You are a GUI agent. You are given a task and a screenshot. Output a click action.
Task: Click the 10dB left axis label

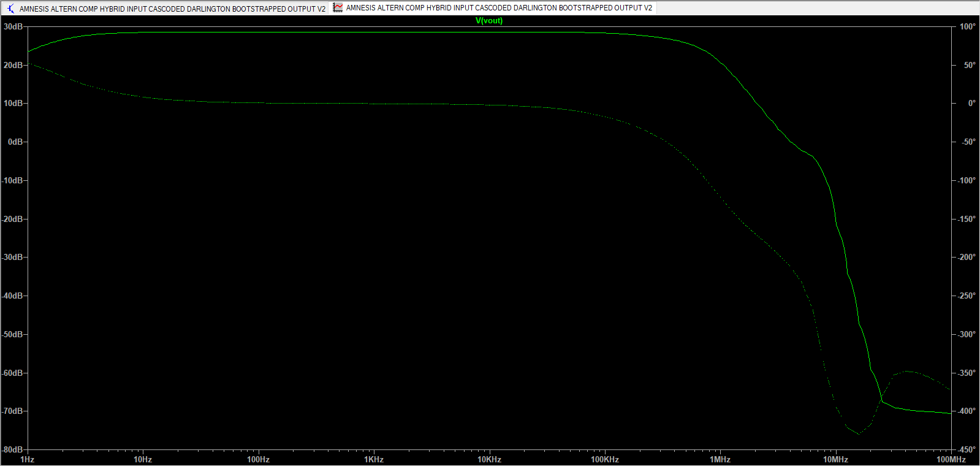tap(13, 103)
